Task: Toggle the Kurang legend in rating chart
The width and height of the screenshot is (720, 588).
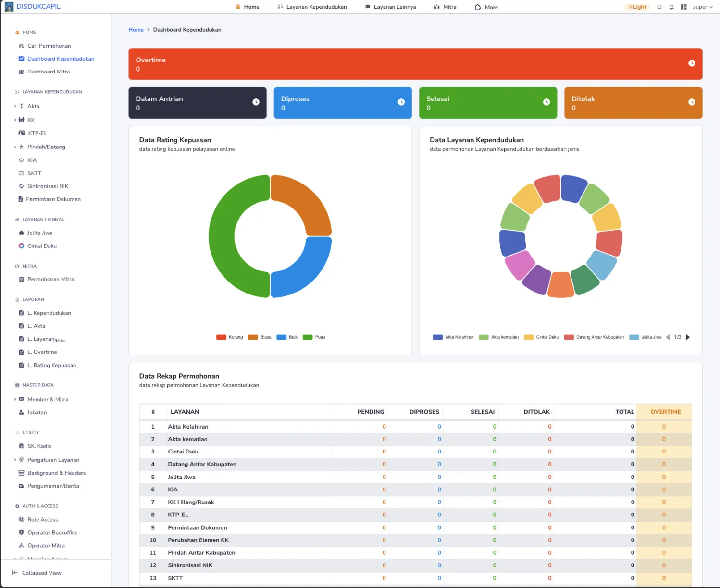Action: [230, 337]
